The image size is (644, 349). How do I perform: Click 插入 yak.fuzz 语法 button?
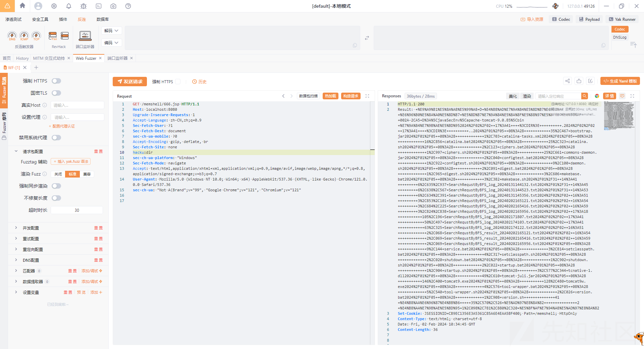pos(70,161)
